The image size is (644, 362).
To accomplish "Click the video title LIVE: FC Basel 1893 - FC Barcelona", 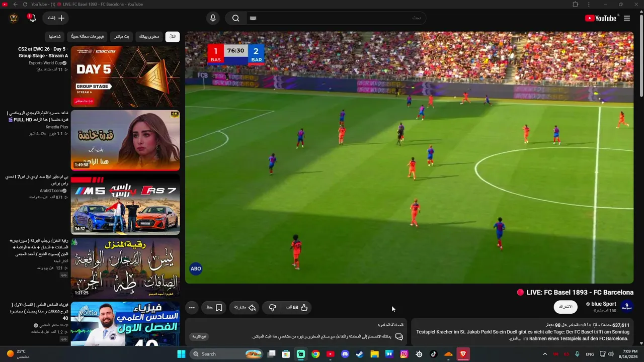I will (x=580, y=292).
